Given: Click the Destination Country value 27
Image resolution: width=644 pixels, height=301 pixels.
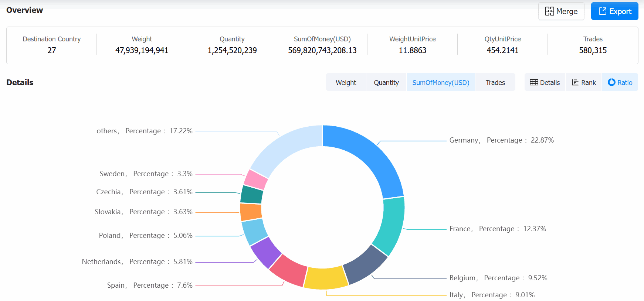Looking at the screenshot, I should point(52,50).
